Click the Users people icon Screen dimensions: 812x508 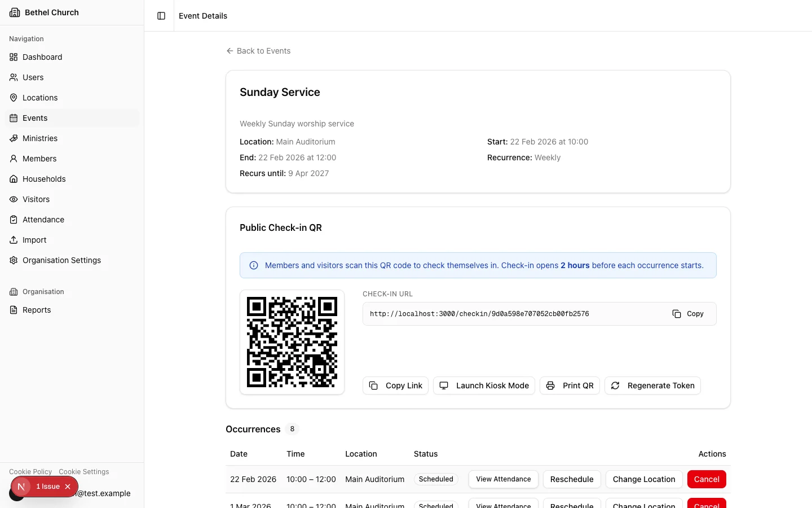point(14,77)
